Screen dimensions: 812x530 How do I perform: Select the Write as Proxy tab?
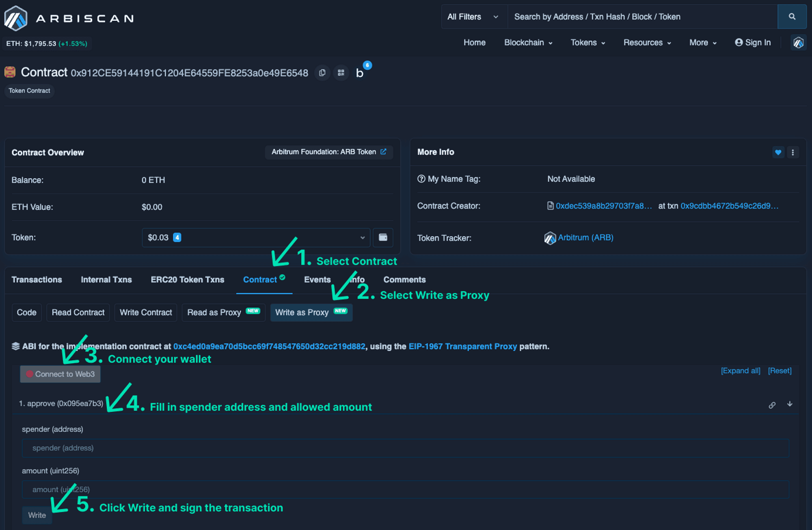(311, 312)
